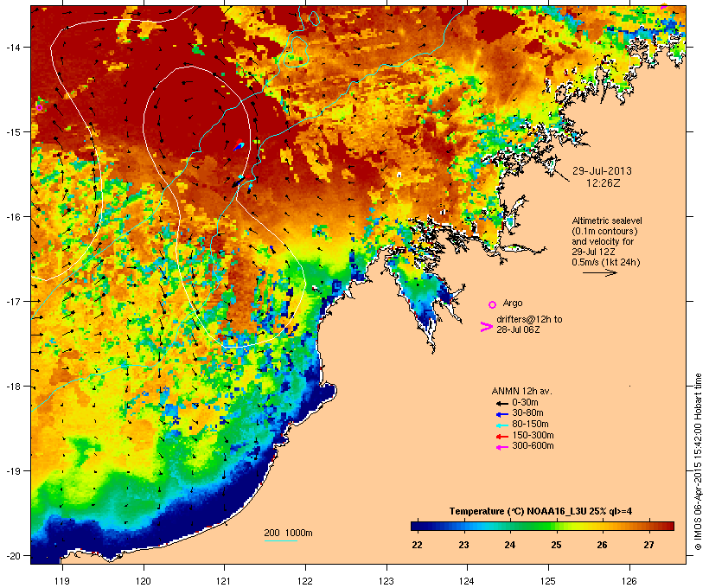Screen dimensions: 709x588
Task: Click the 'Altimetric sealevel' caption text
Action: [607, 220]
